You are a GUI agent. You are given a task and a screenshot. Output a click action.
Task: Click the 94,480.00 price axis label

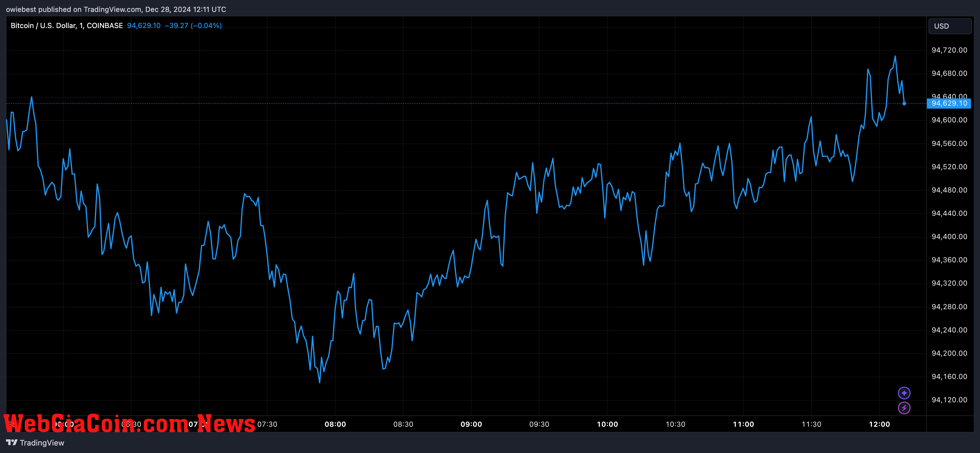tap(949, 190)
